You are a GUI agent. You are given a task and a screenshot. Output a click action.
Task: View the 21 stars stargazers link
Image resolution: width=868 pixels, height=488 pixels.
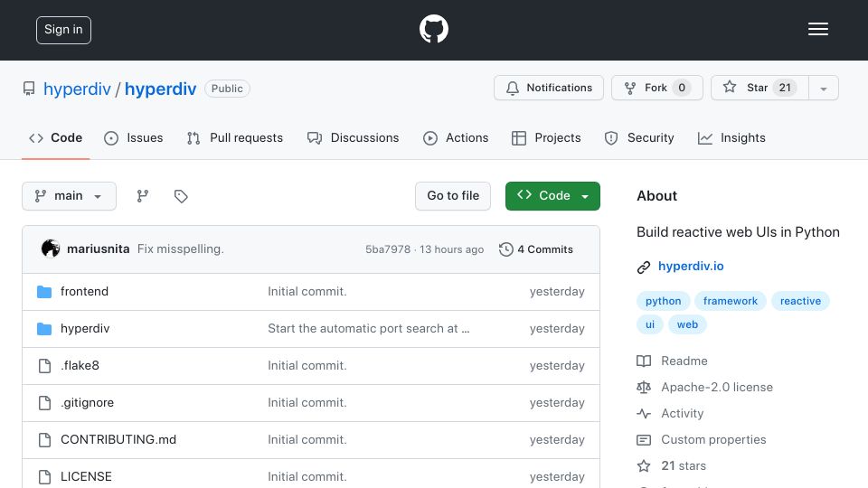(684, 466)
